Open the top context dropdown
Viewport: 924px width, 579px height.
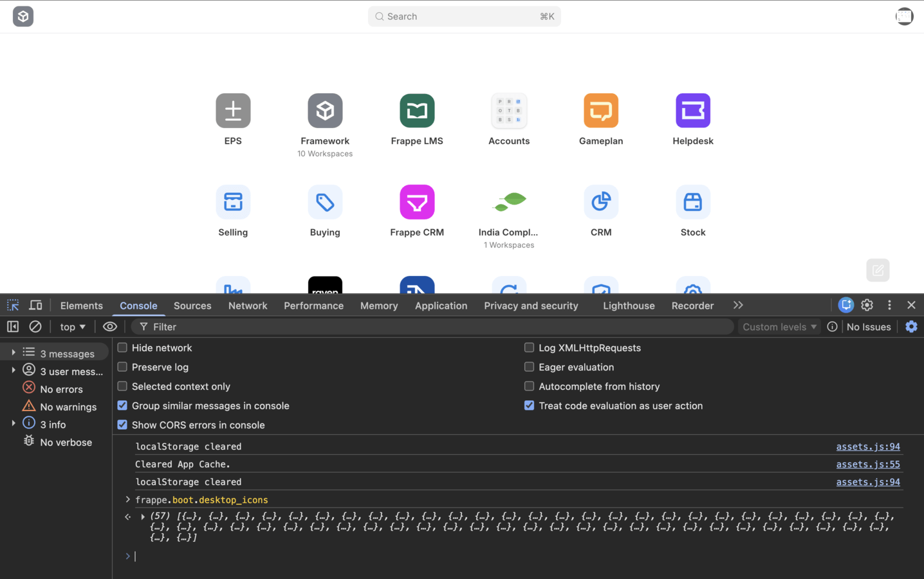[72, 327]
